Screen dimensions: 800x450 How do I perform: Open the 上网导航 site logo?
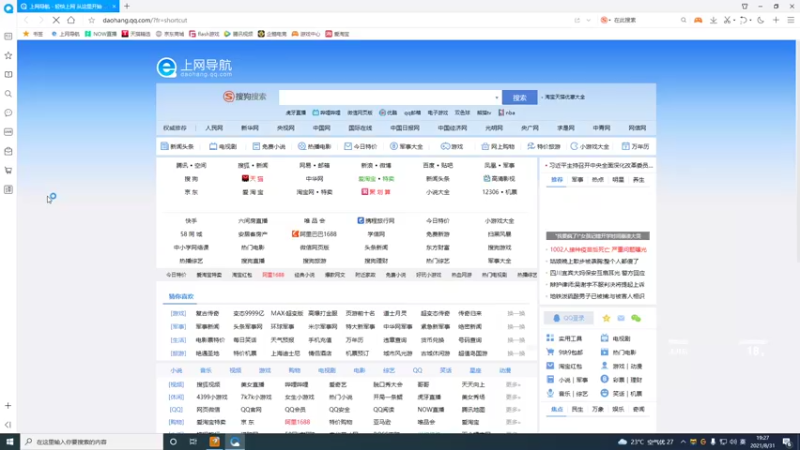(194, 67)
